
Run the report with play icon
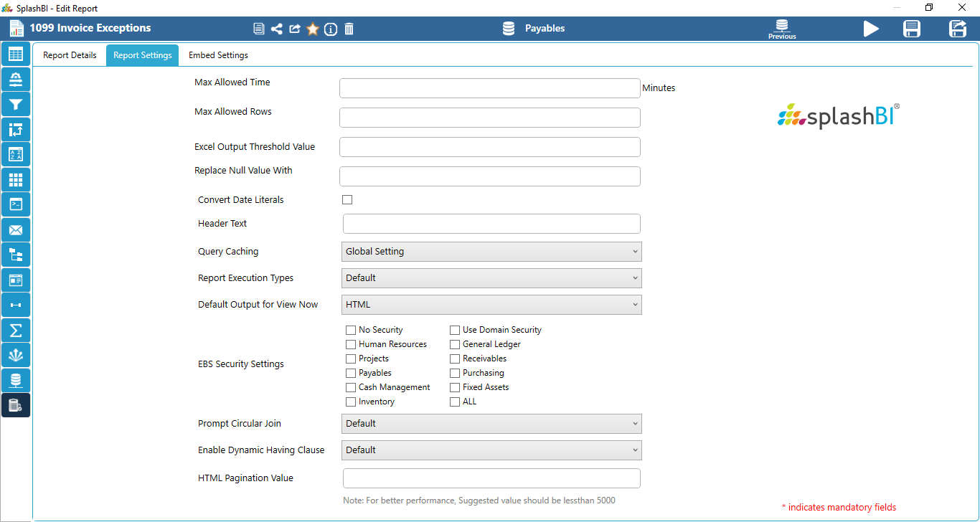[871, 29]
